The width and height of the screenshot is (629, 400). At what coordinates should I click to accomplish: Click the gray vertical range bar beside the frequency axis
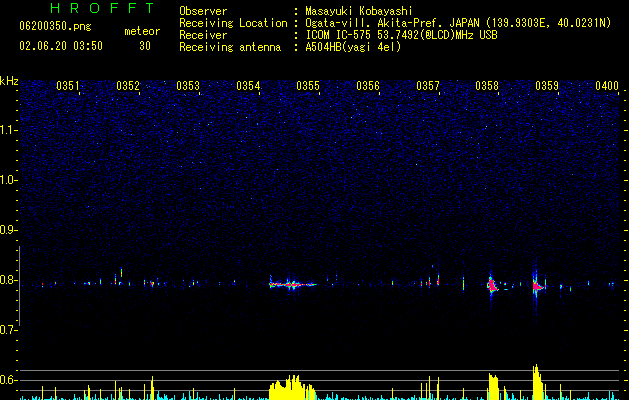[19, 286]
